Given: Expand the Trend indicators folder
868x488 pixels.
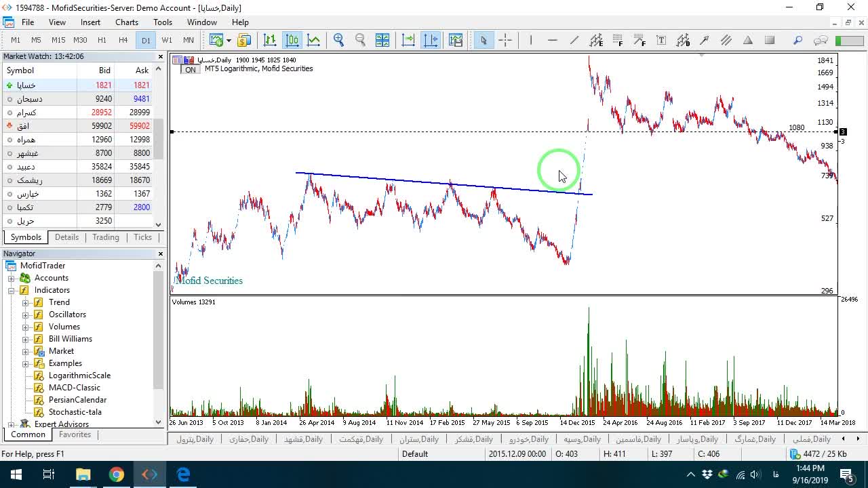Looking at the screenshot, I should (x=26, y=302).
